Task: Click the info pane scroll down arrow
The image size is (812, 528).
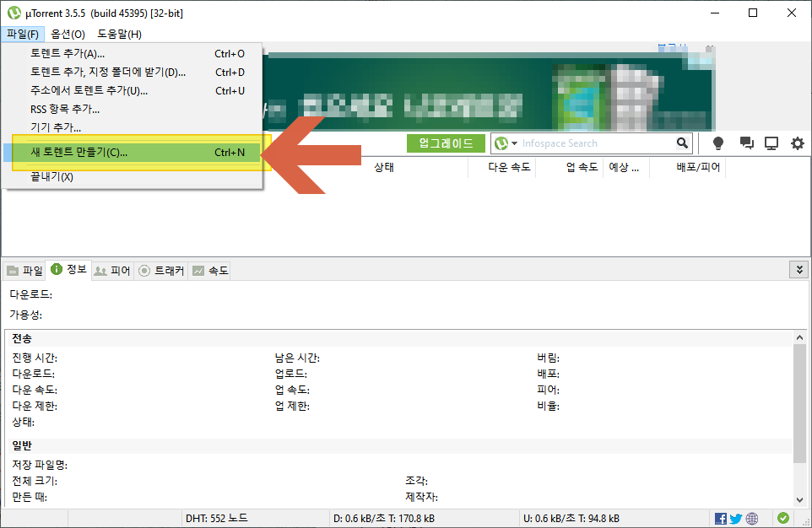Action: click(799, 499)
